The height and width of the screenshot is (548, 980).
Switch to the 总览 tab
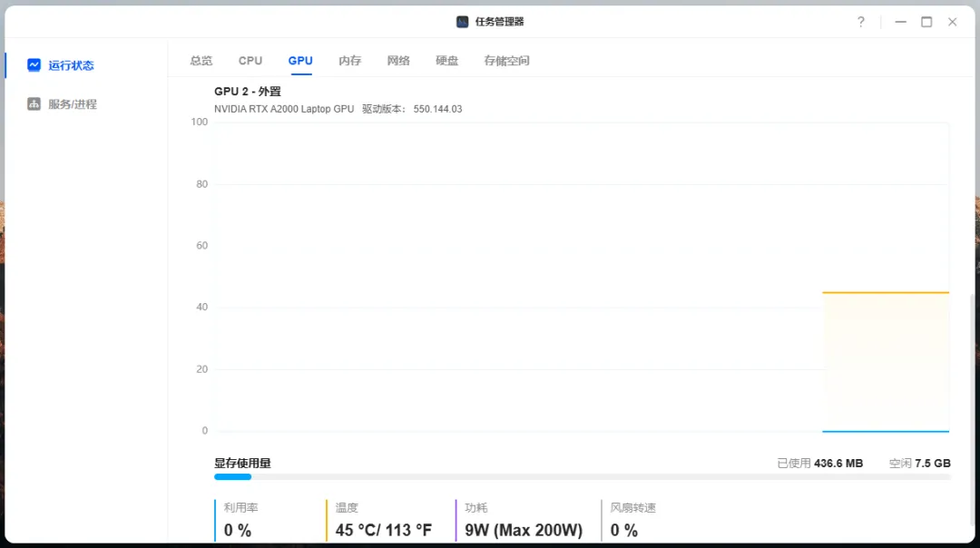coord(201,61)
